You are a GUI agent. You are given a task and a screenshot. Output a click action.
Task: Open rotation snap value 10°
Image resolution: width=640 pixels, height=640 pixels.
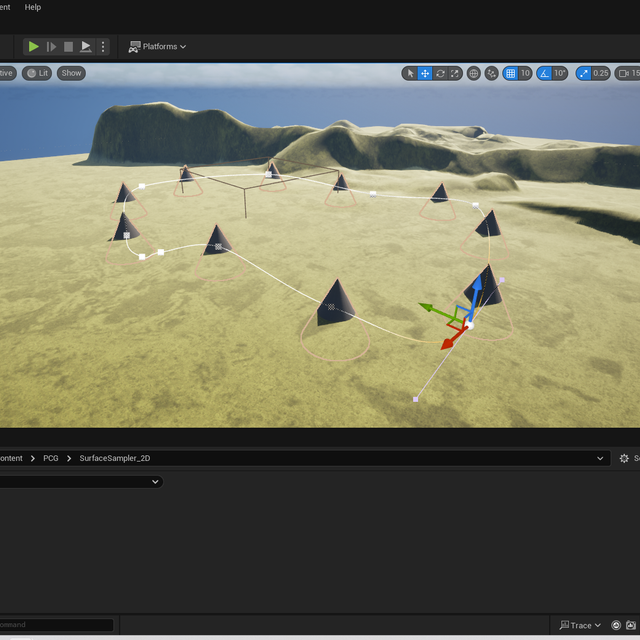point(560,73)
